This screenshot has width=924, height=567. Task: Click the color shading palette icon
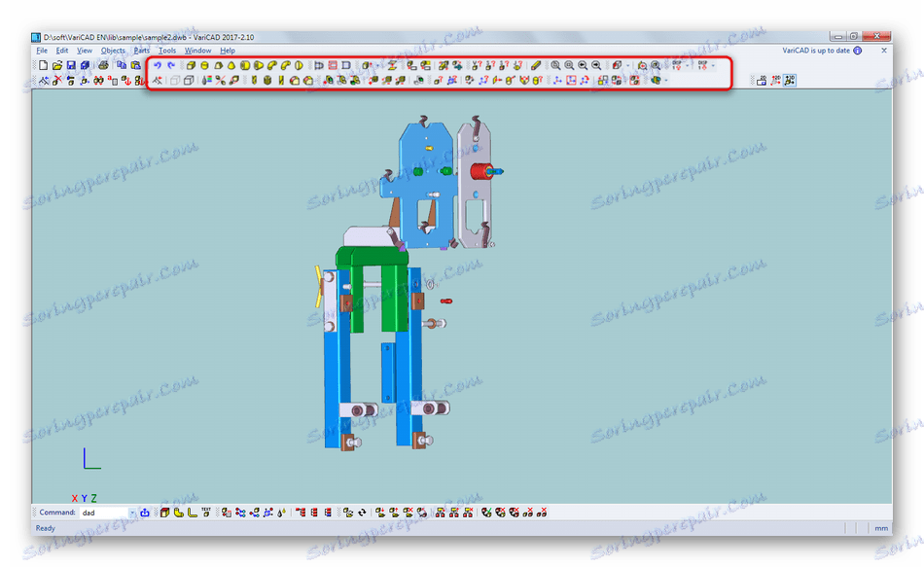point(206,80)
